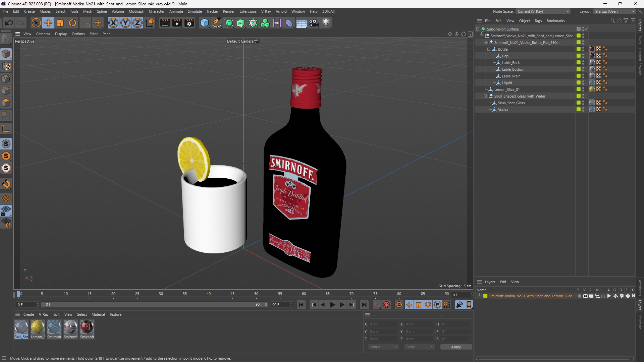Make object editable icon in left sidebar
644x362 pixels.
[x=6, y=39]
